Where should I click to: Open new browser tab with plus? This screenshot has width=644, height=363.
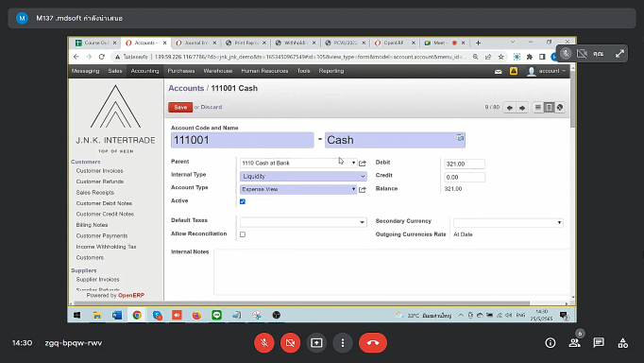click(x=478, y=43)
